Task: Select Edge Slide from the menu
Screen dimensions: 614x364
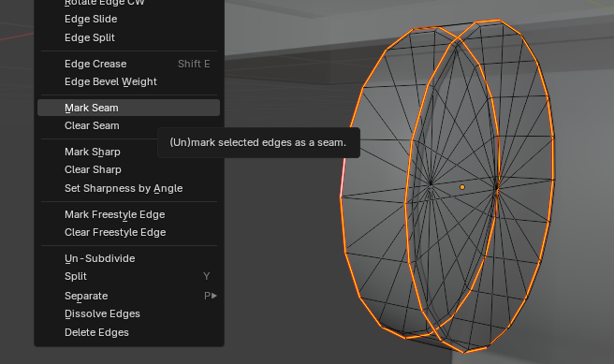Action: point(129,19)
